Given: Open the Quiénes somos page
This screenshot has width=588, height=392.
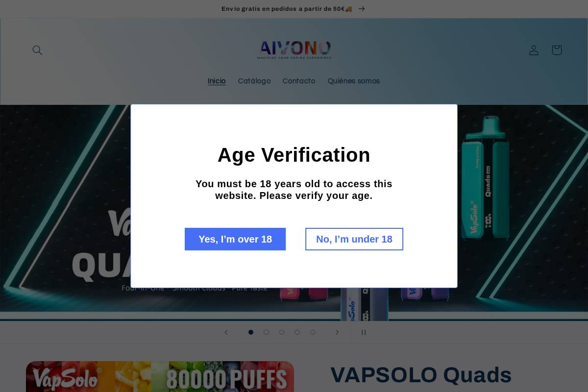Looking at the screenshot, I should click(x=354, y=81).
